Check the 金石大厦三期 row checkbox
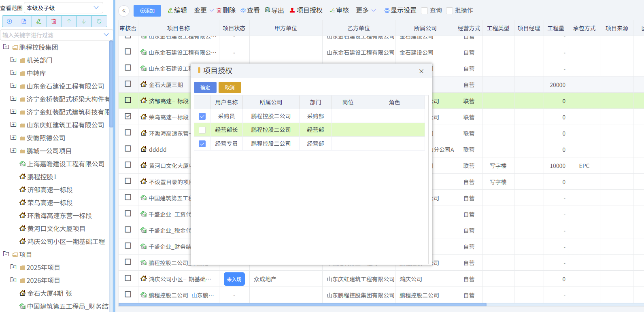This screenshot has width=644, height=312. click(128, 84)
